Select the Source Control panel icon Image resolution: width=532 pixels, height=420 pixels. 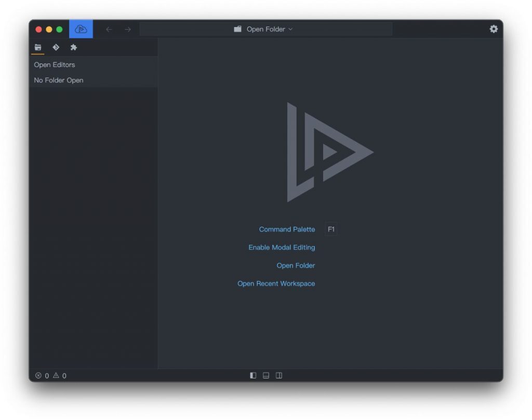click(56, 47)
